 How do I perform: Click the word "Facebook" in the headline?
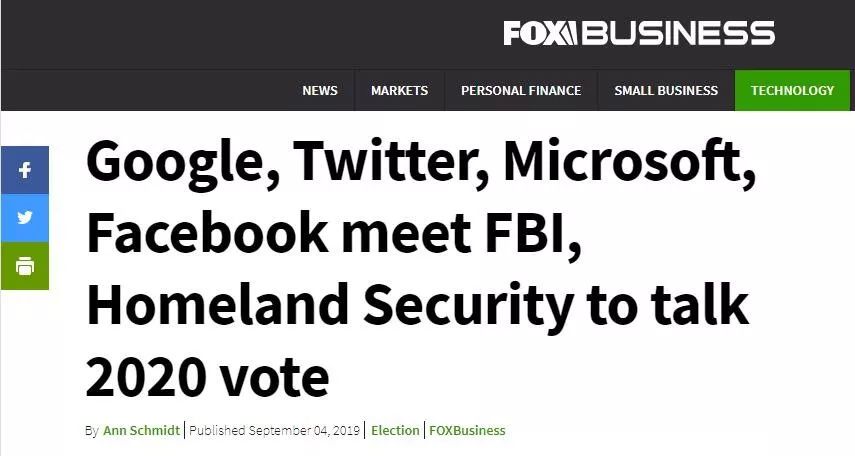click(x=206, y=234)
